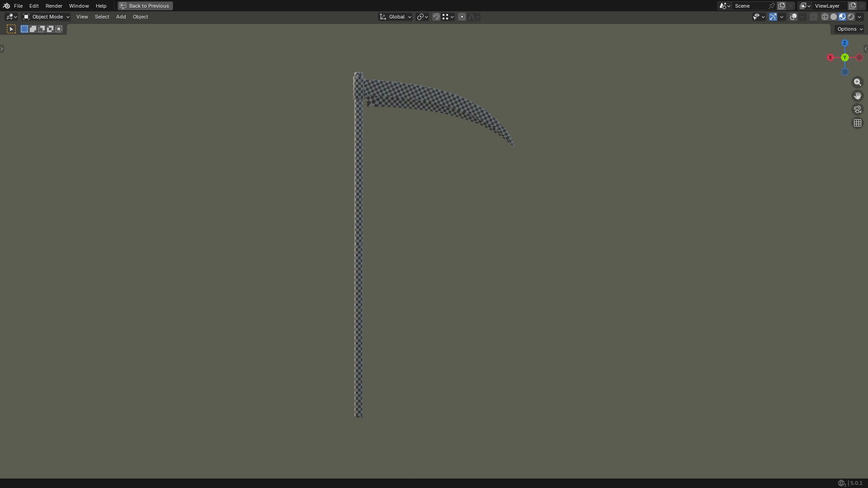Screen dimensions: 868x488
Task: Click the Z axis on the navigation gizmo
Action: pyautogui.click(x=844, y=43)
